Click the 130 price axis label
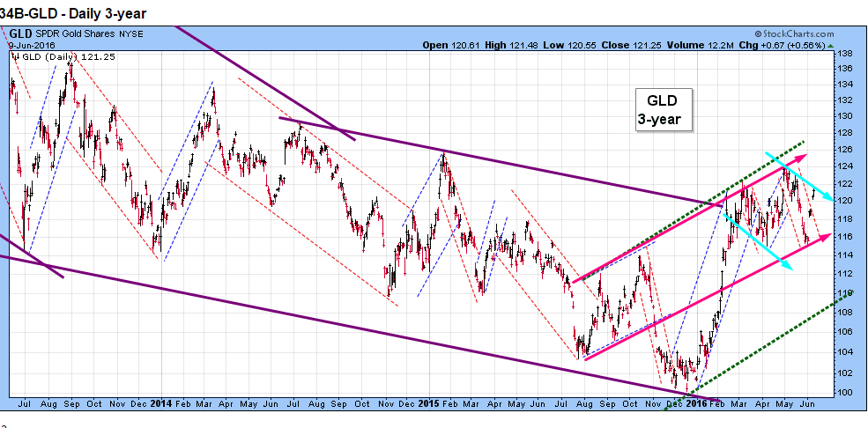Image resolution: width=868 pixels, height=428 pixels. [844, 116]
